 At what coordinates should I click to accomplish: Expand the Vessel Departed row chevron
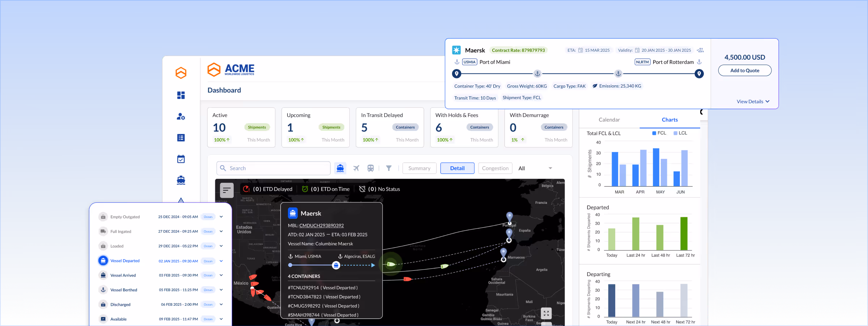coord(221,261)
